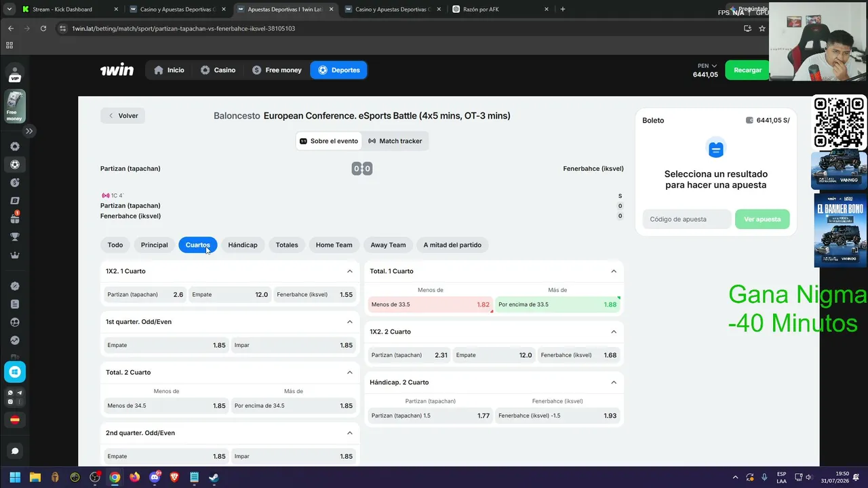868x488 pixels.
Task: Open File Explorer from taskbar
Action: tap(35, 477)
